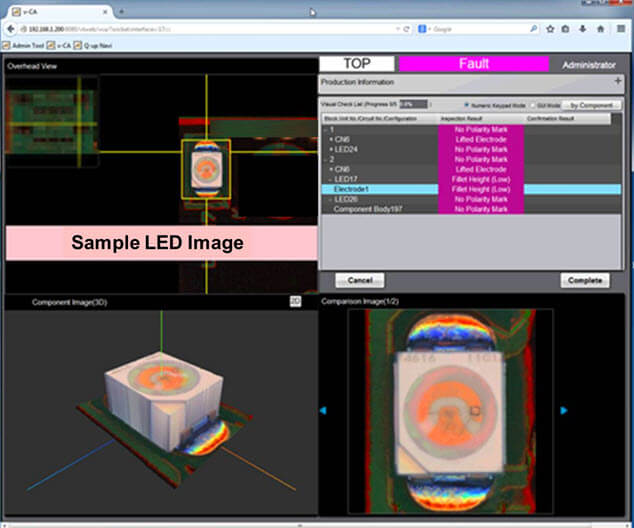Switch component view with the 2D button
Viewport: 634px width, 528px height.
tap(295, 300)
